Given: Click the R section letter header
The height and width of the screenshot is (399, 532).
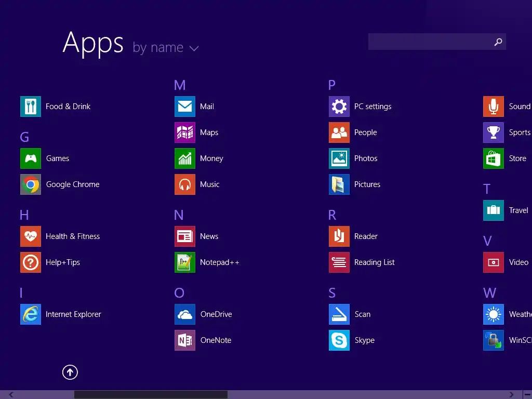Looking at the screenshot, I should click(332, 215).
